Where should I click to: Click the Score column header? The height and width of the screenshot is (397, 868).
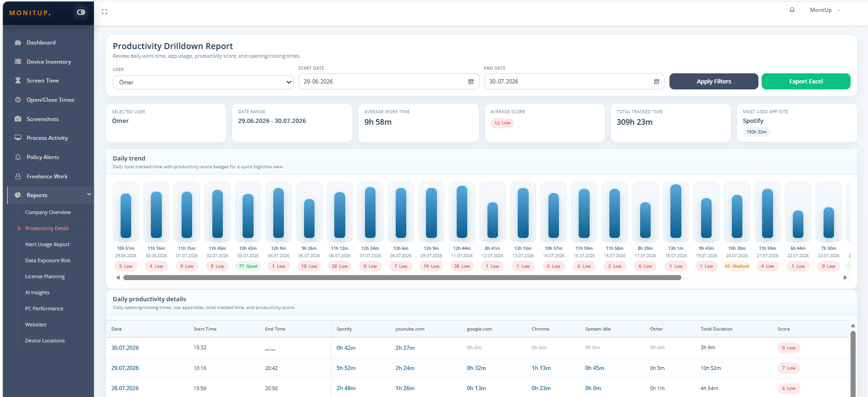click(x=783, y=329)
